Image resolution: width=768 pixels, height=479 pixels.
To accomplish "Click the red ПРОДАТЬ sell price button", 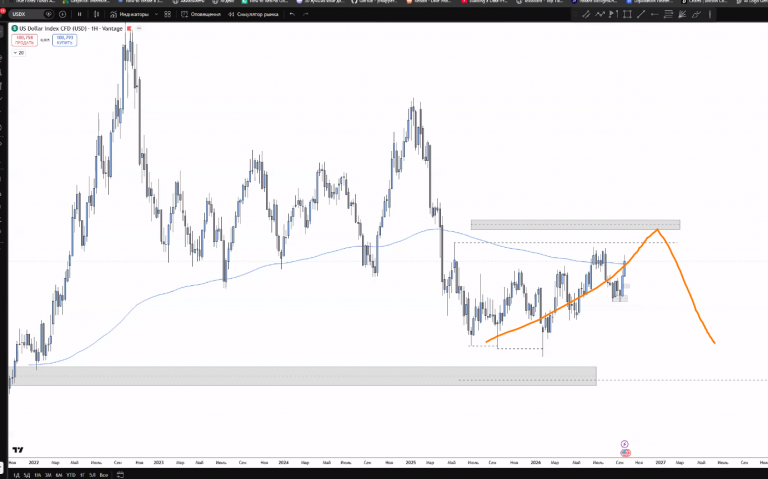I will pos(24,40).
